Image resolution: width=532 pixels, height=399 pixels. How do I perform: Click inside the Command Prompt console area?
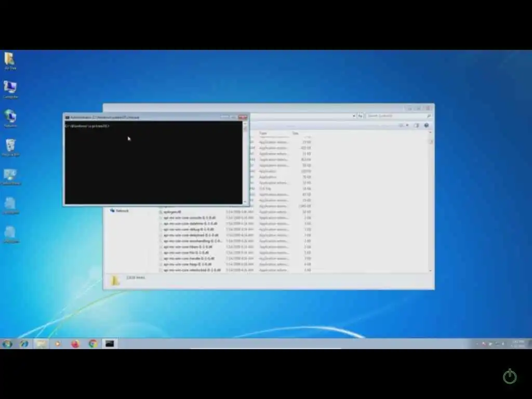154,163
